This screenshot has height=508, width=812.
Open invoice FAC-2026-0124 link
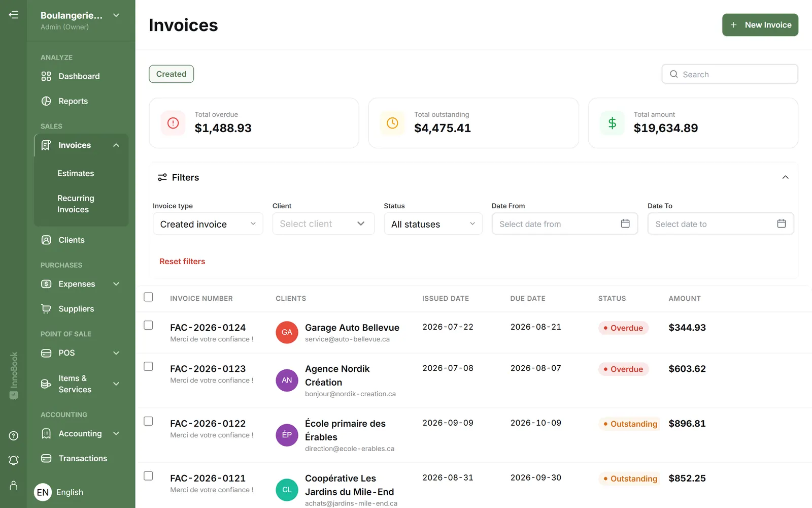tap(208, 328)
